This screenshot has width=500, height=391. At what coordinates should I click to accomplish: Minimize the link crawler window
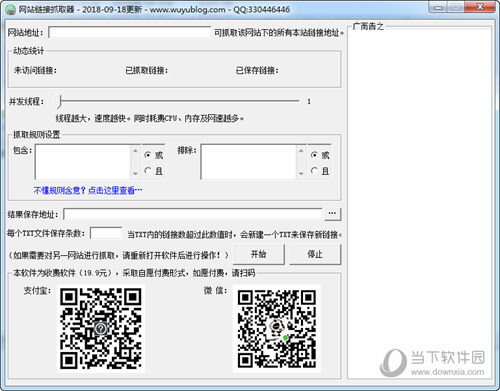coord(438,7)
